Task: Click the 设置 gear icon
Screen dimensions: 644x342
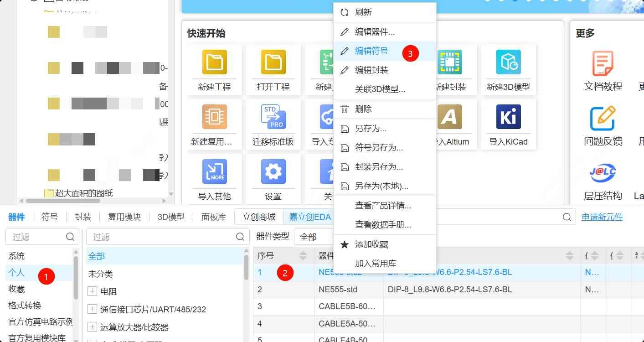Action: pyautogui.click(x=273, y=171)
